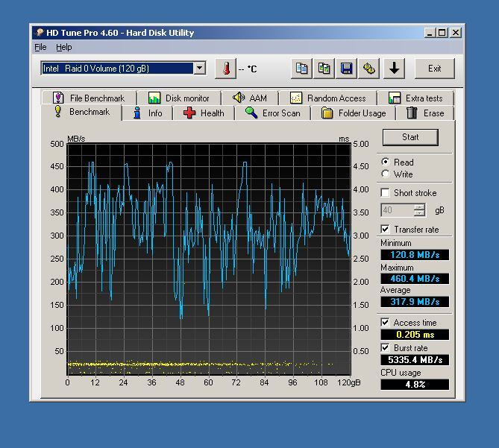This screenshot has height=448, width=499.
Task: Decrease short stroke size with down spinner
Action: (x=419, y=213)
